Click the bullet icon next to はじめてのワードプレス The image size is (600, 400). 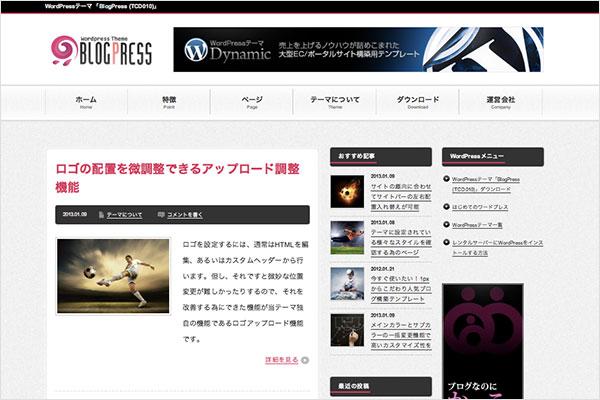(x=446, y=208)
